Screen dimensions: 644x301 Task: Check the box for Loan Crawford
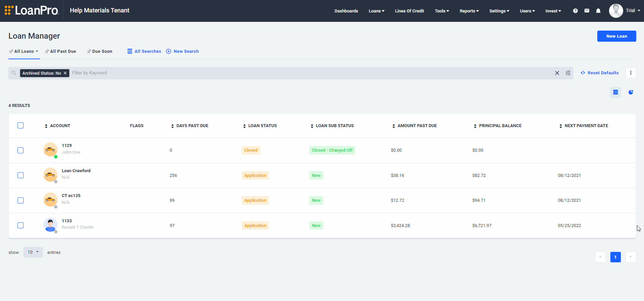pyautogui.click(x=21, y=175)
